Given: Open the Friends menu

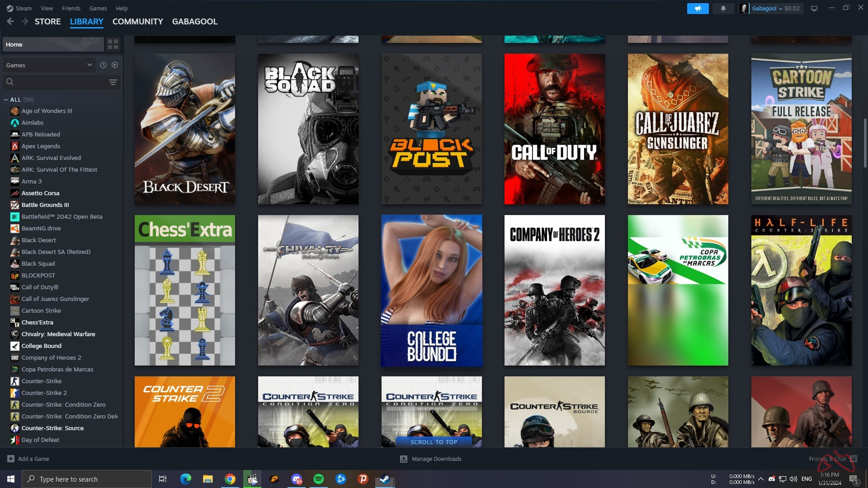Looking at the screenshot, I should tap(71, 8).
